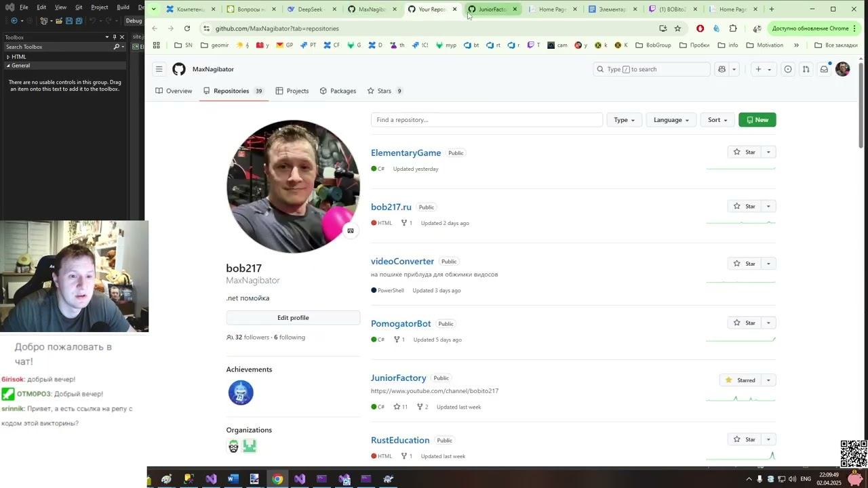Viewport: 868px width, 488px height.
Task: Switch to the Packages profile tab
Action: (338, 91)
